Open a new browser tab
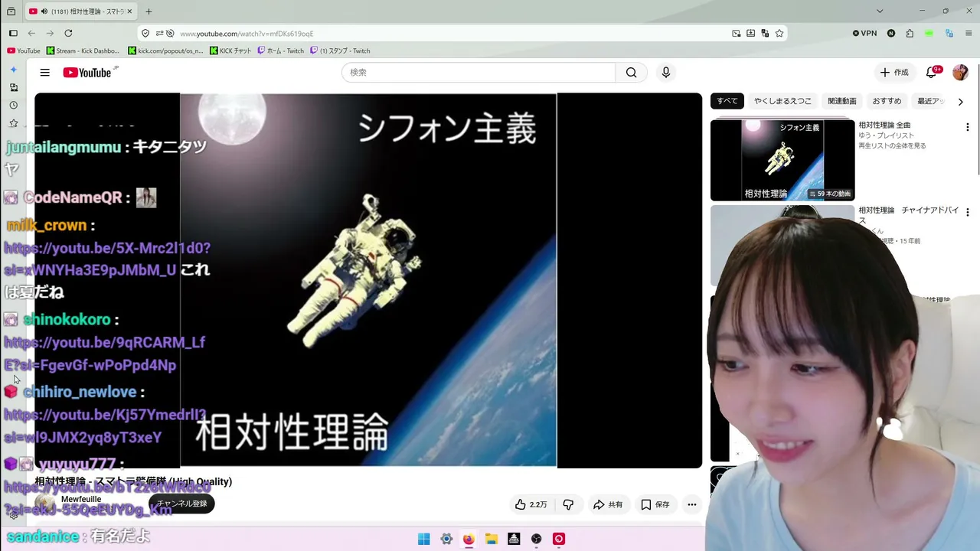 149,11
